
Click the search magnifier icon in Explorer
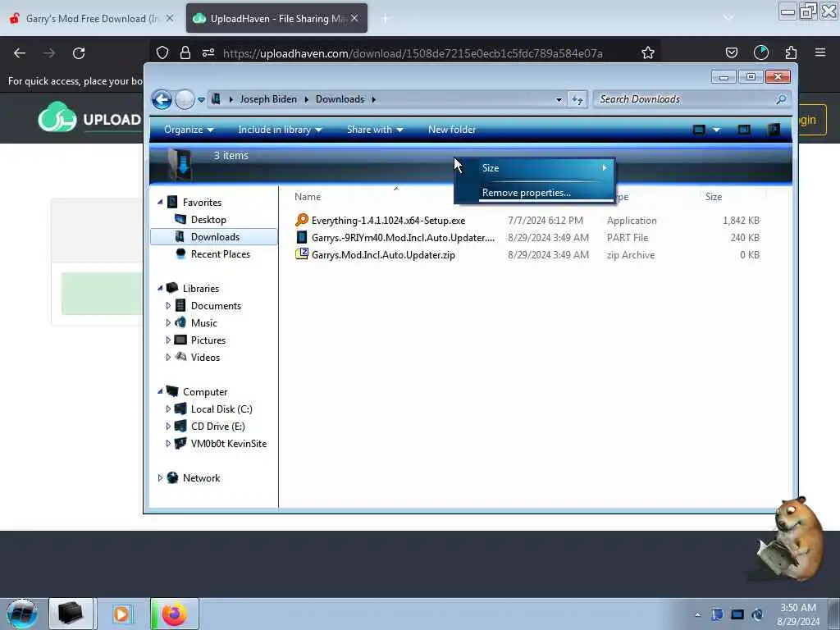(781, 99)
